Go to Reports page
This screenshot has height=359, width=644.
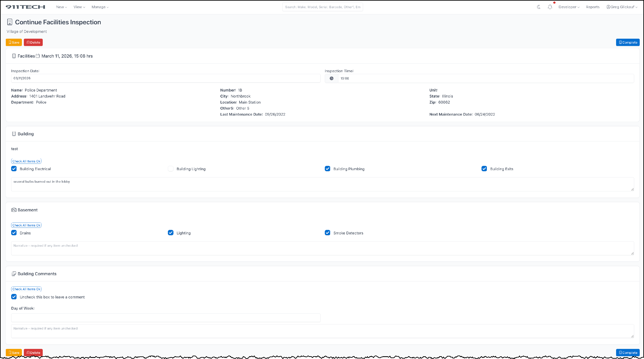tap(592, 7)
